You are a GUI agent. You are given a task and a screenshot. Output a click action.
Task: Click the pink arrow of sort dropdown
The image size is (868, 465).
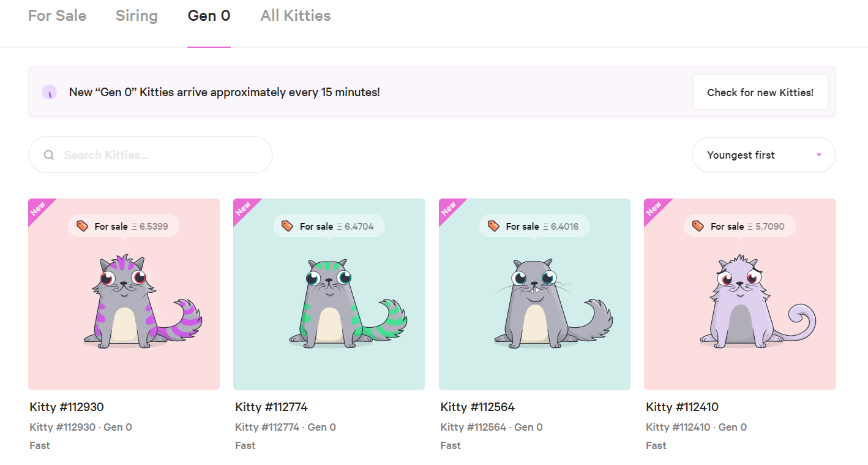pyautogui.click(x=819, y=155)
